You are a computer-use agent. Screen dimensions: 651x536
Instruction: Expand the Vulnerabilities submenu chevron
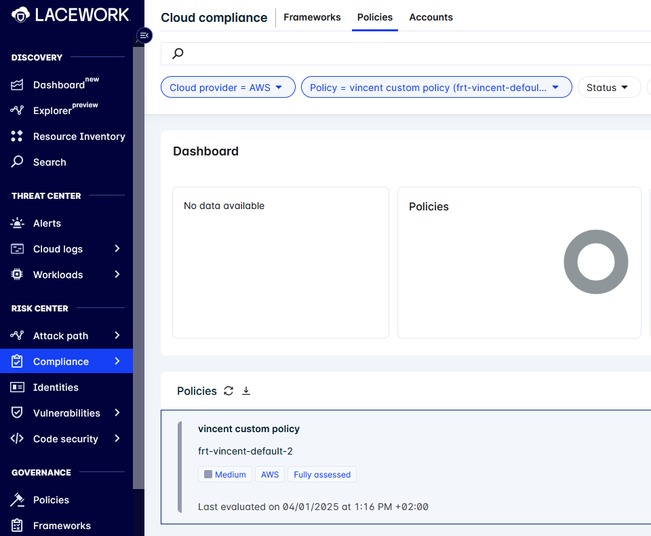117,413
